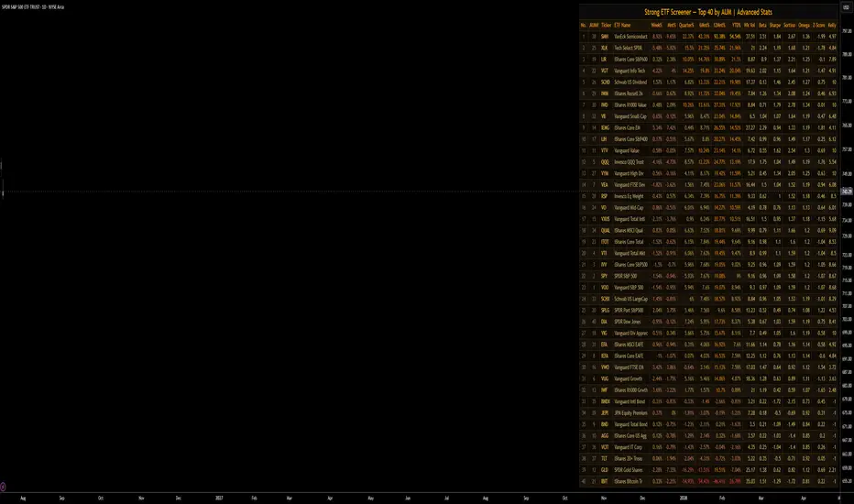Click the 'VEA' ticker cell
Screen dimensions: 854x504
605,185
